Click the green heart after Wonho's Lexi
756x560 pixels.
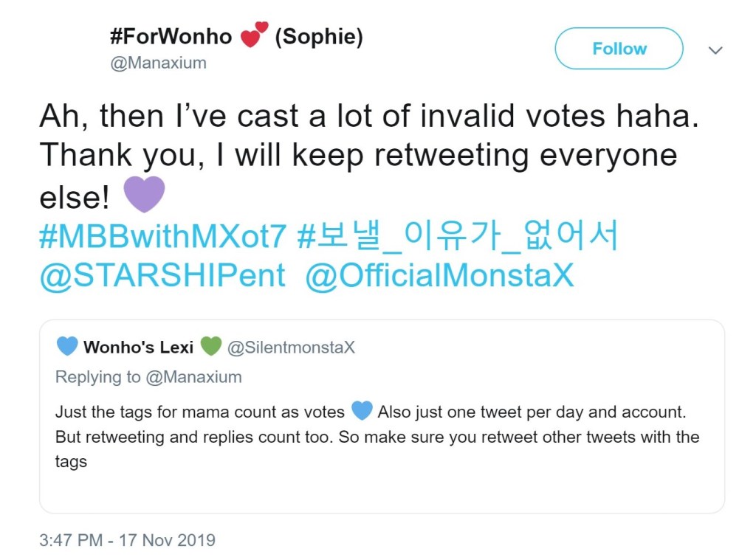(x=210, y=347)
